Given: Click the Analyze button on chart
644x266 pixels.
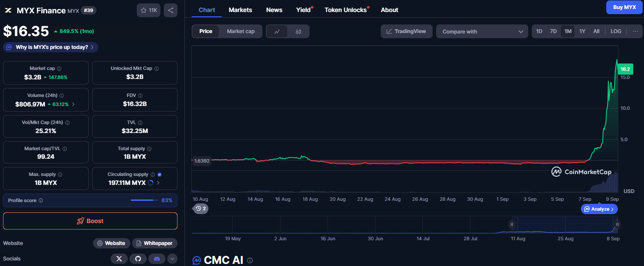Looking at the screenshot, I should click(600, 209).
